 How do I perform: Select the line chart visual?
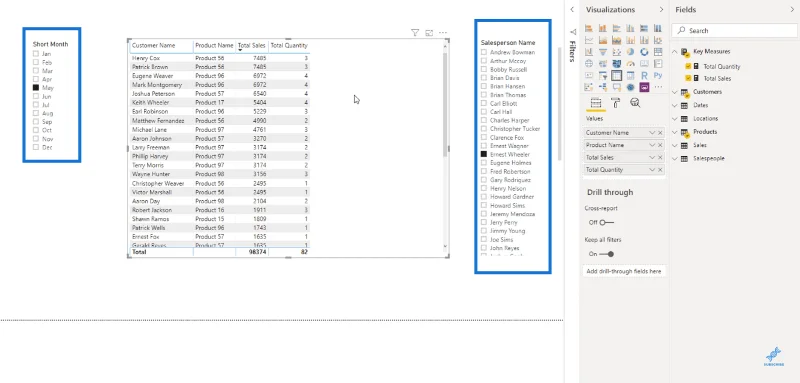click(x=589, y=40)
